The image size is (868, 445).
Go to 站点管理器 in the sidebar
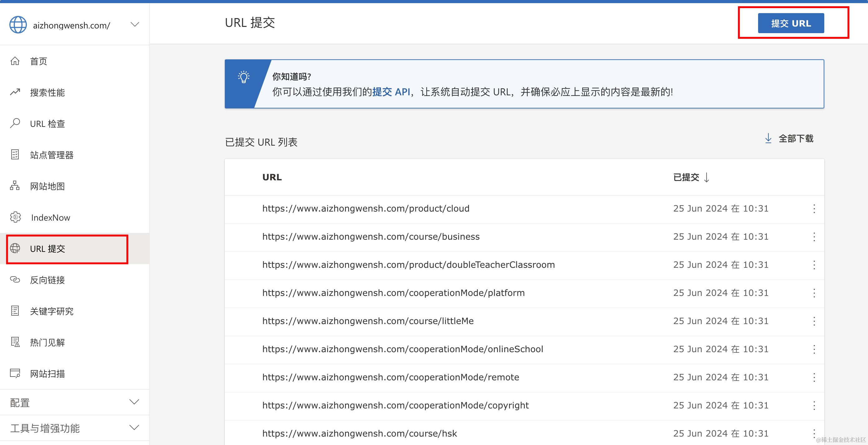coord(52,155)
